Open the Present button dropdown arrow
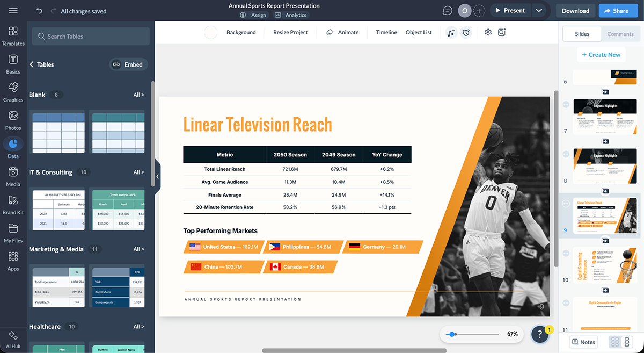Viewport: 644px width, 353px height. coord(539,10)
